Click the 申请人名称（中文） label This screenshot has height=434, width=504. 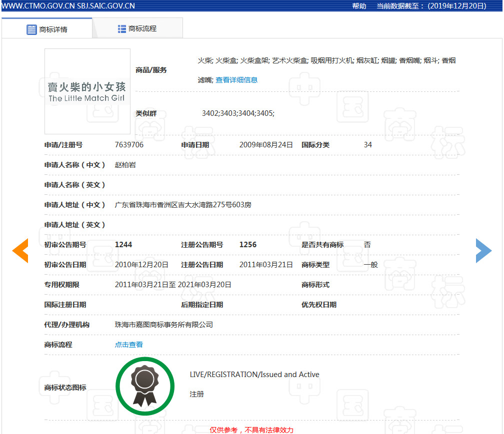point(74,165)
